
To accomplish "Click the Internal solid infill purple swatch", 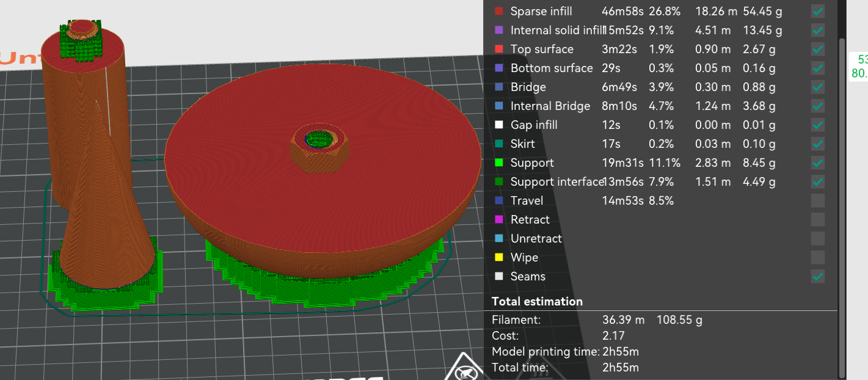I will 499,30.
